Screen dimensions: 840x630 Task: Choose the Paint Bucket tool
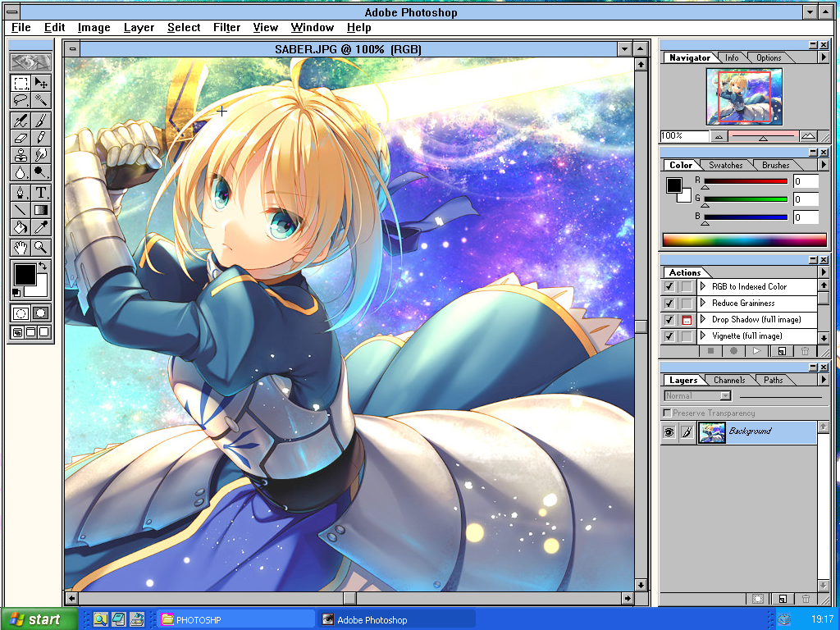(x=21, y=228)
